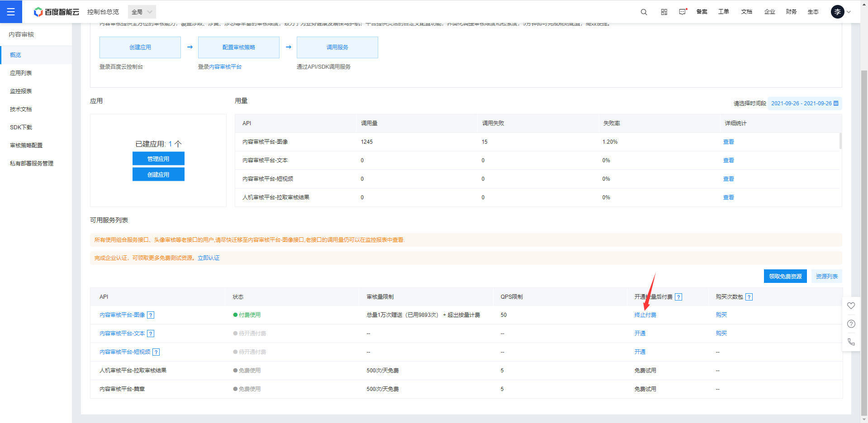Click the heart favorite icon on right
Screen dimensions: 868x423
[x=851, y=306]
